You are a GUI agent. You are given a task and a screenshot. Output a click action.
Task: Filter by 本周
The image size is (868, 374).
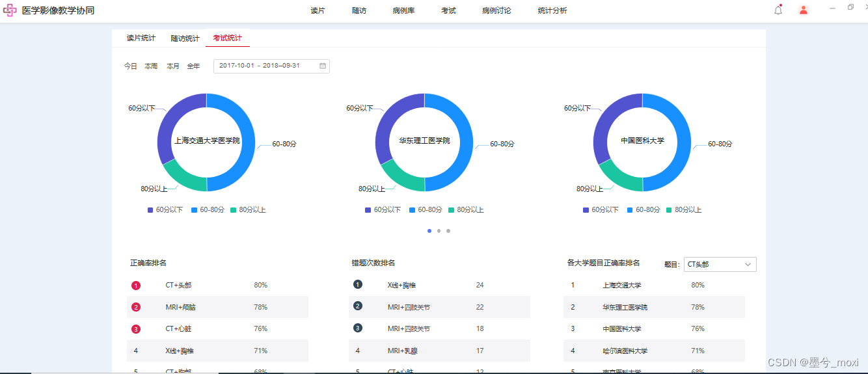pyautogui.click(x=151, y=66)
